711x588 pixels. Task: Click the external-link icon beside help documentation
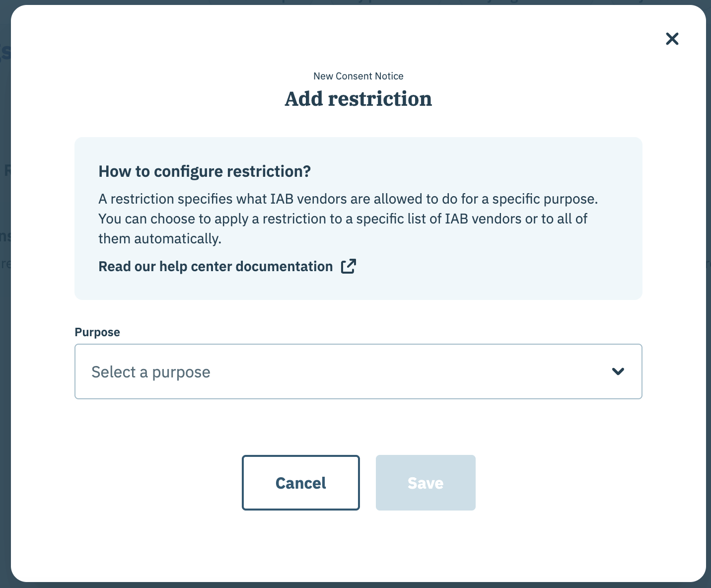click(x=349, y=266)
